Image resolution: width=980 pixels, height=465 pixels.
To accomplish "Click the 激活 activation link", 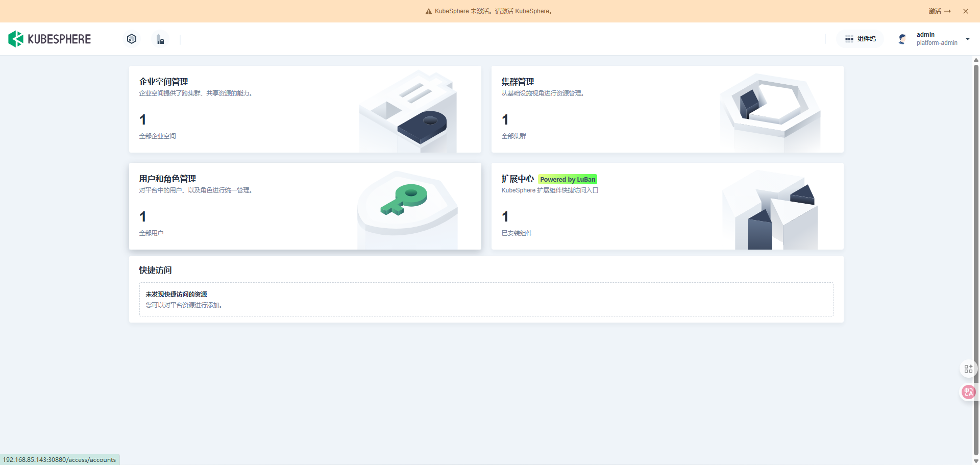I will (940, 11).
